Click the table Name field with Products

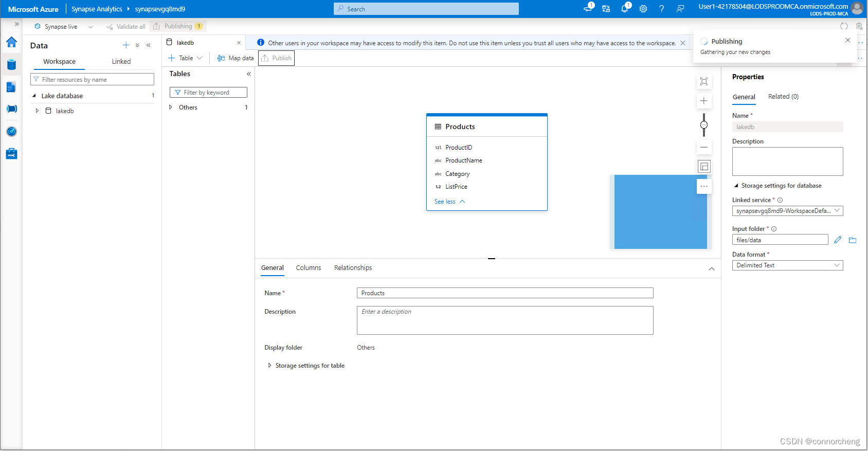(x=505, y=293)
